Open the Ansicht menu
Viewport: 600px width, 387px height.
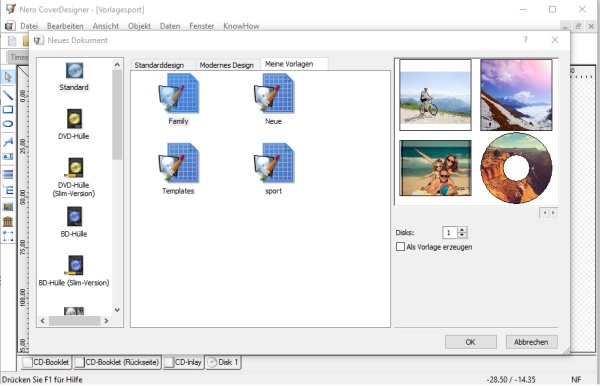click(106, 26)
